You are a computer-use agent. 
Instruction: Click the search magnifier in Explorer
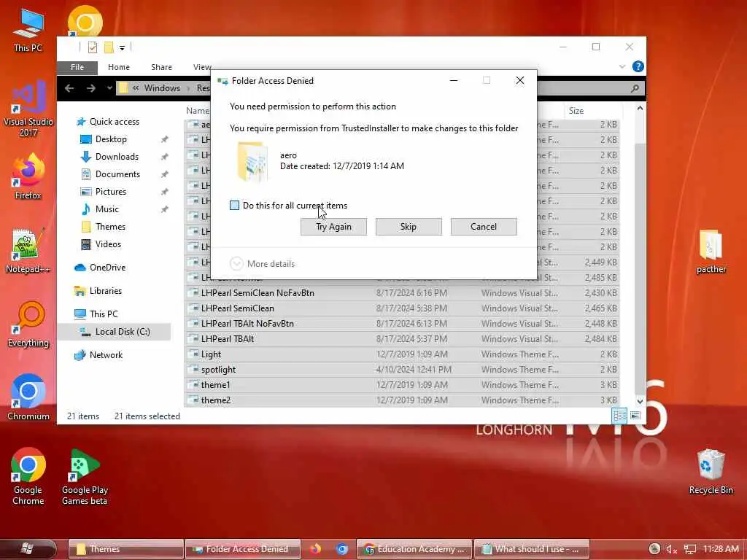pos(635,88)
